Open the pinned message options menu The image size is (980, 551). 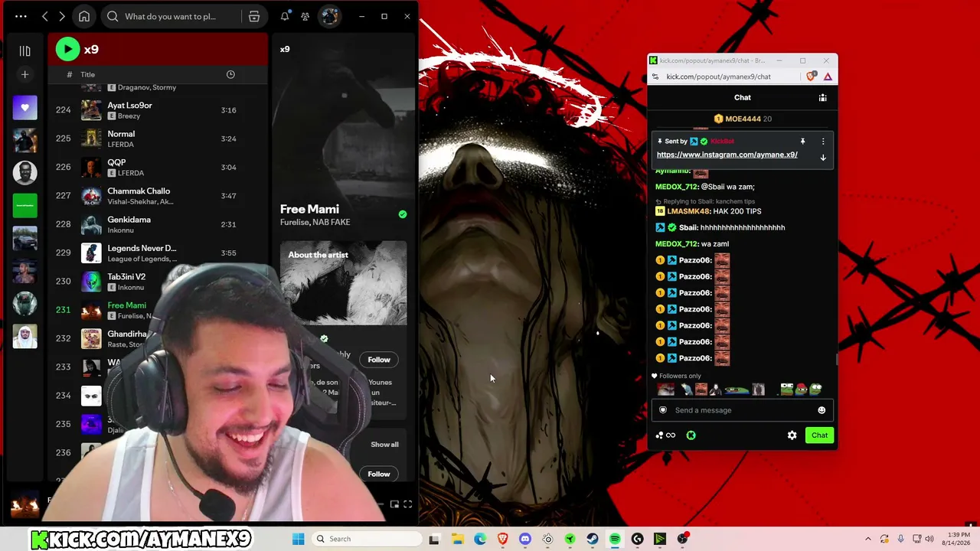click(x=823, y=142)
